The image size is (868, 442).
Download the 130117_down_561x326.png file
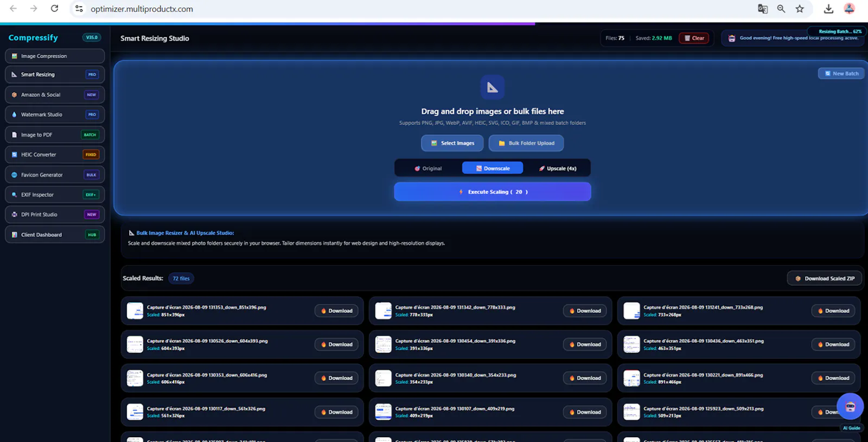[x=336, y=412]
